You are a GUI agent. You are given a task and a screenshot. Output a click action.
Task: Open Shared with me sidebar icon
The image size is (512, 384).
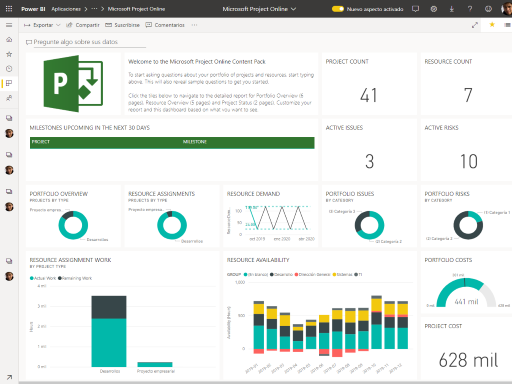click(9, 98)
